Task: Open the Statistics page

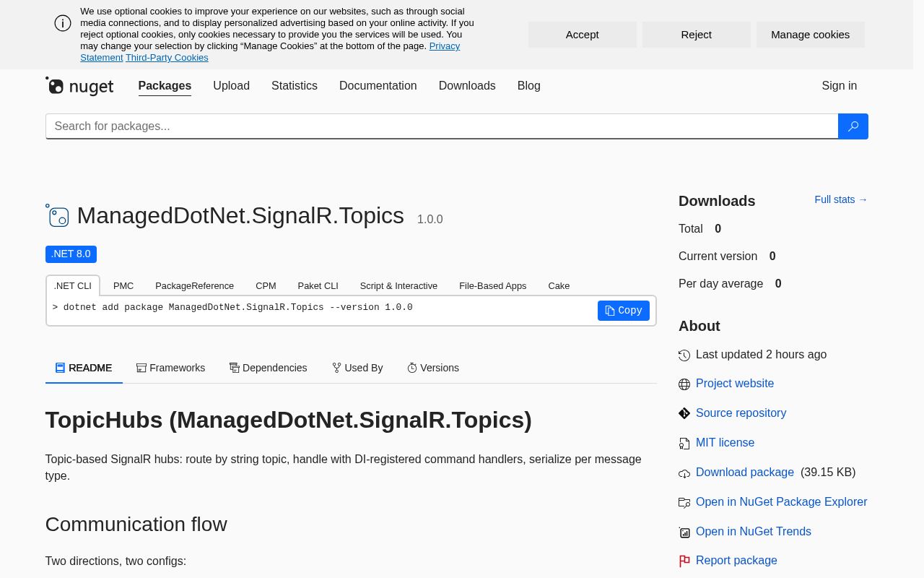Action: (295, 86)
